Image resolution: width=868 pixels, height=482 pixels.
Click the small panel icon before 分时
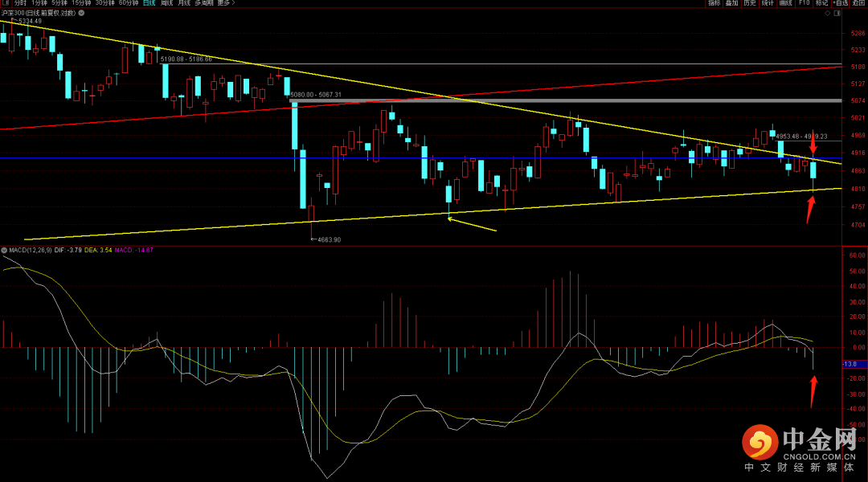[x=6, y=2]
